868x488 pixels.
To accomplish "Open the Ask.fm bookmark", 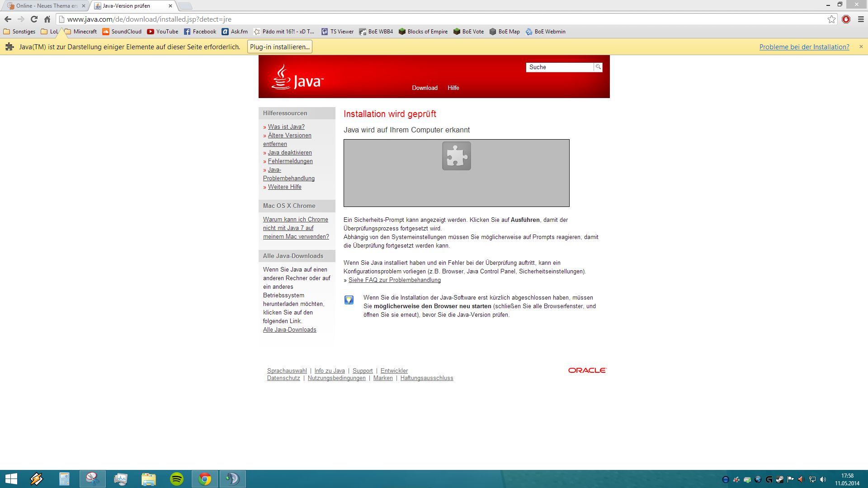I will pyautogui.click(x=235, y=32).
